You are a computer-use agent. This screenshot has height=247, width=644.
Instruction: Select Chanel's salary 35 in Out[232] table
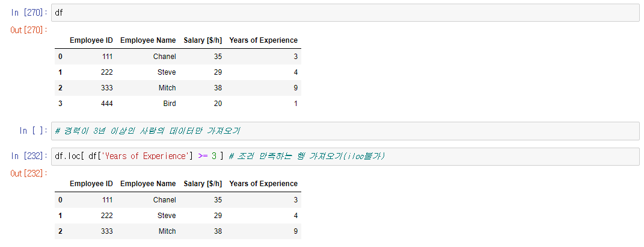coord(218,200)
